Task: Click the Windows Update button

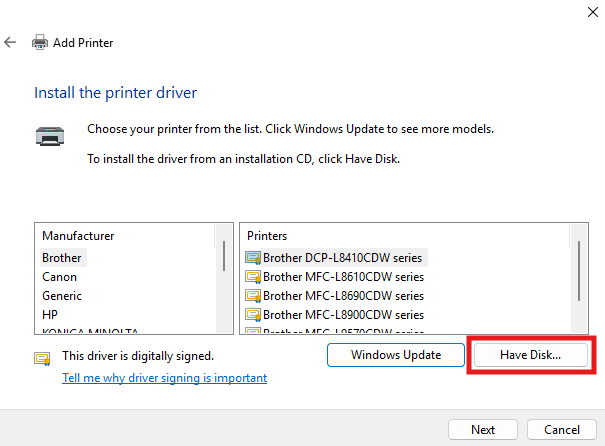Action: pyautogui.click(x=396, y=355)
